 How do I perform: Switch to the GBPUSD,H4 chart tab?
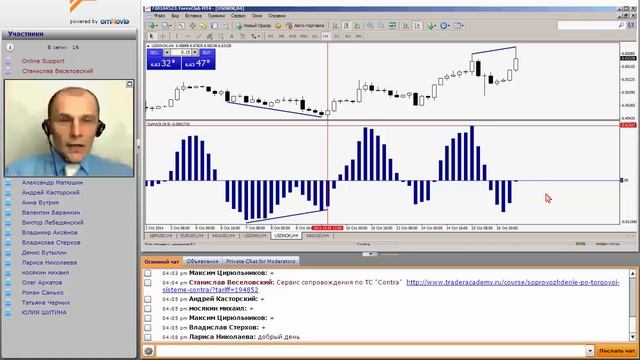point(160,236)
